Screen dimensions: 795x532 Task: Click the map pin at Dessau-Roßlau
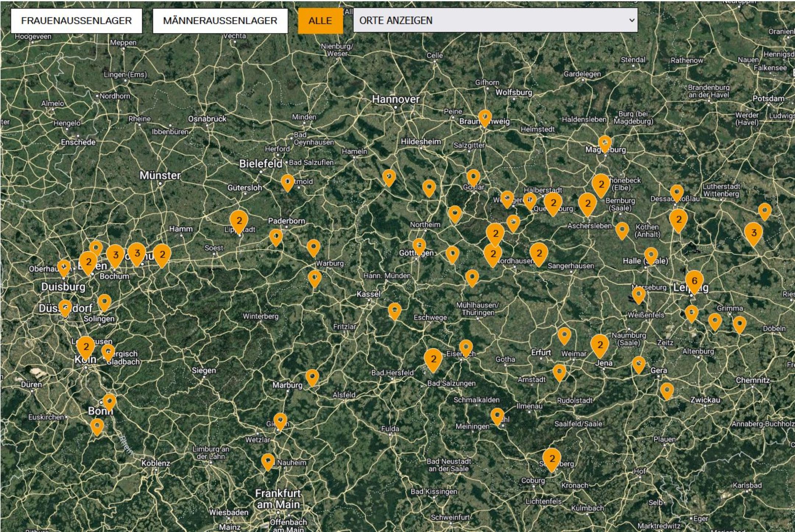tap(676, 192)
